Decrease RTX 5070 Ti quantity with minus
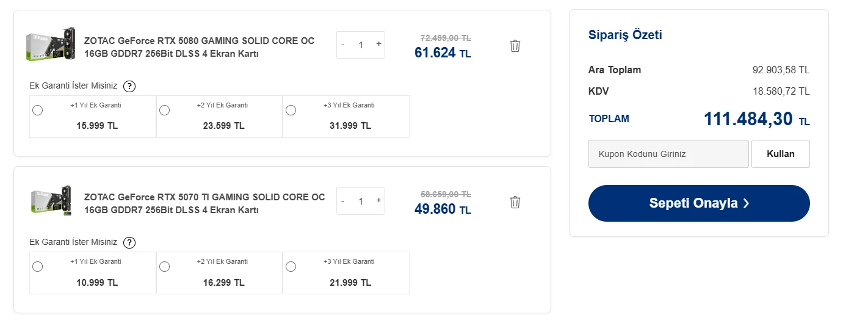This screenshot has height=320, width=868. click(x=343, y=201)
